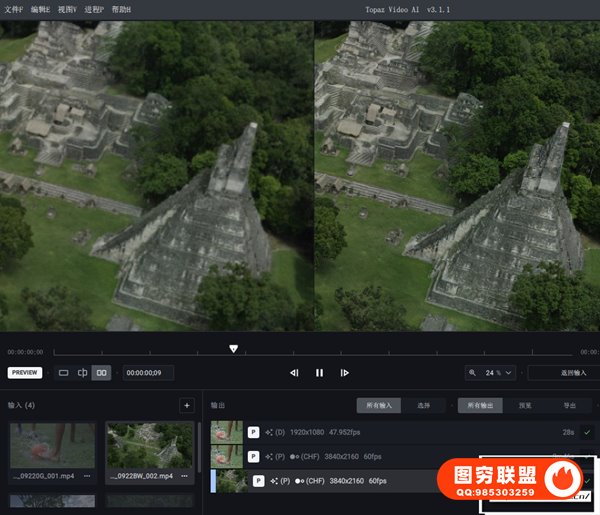Select the split view layout icon

pos(83,373)
